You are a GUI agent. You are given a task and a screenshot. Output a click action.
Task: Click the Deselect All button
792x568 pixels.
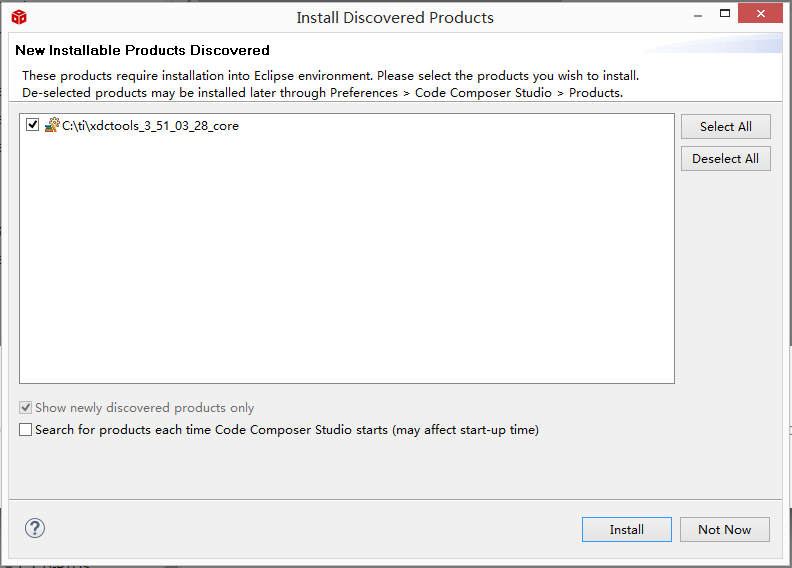(x=725, y=159)
